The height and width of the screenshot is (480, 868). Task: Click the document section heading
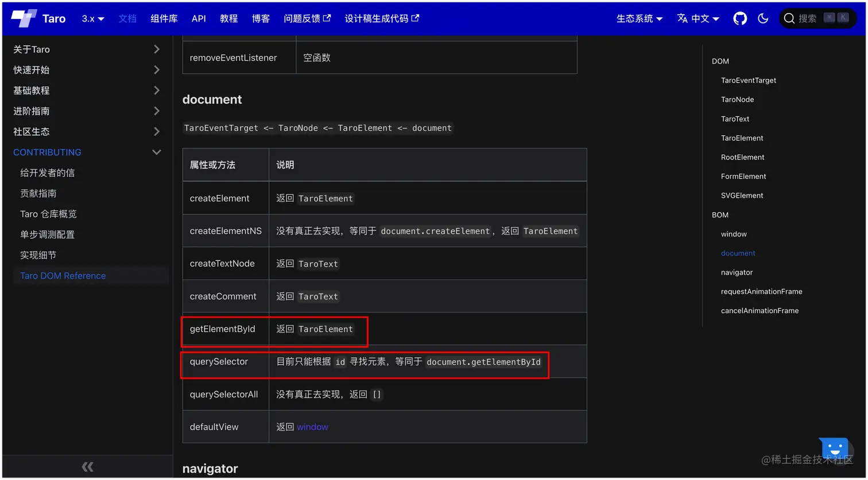(x=212, y=100)
